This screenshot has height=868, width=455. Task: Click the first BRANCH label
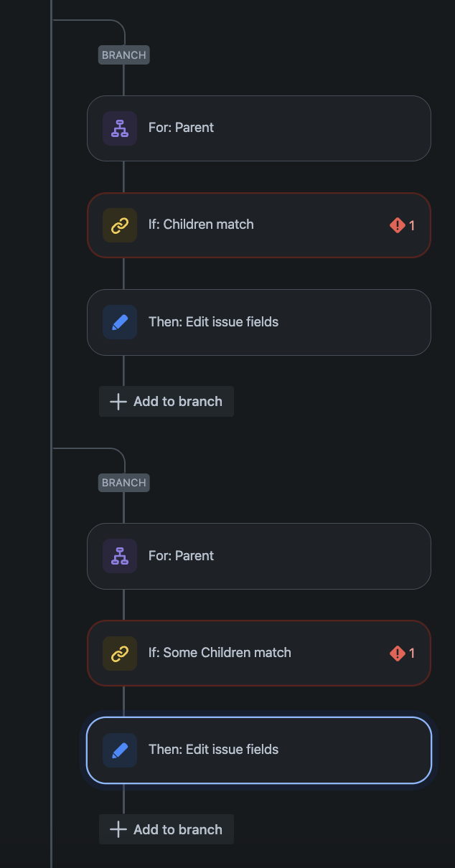click(x=123, y=55)
